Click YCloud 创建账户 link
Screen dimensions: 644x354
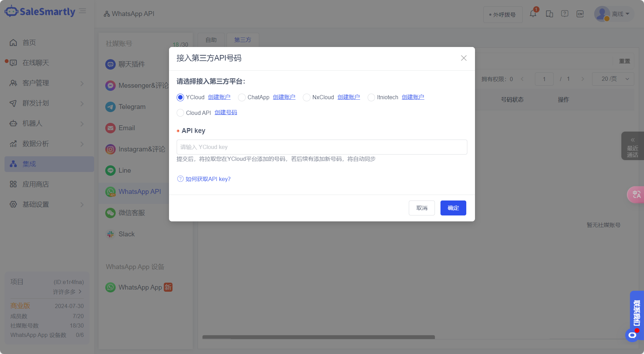pyautogui.click(x=219, y=97)
